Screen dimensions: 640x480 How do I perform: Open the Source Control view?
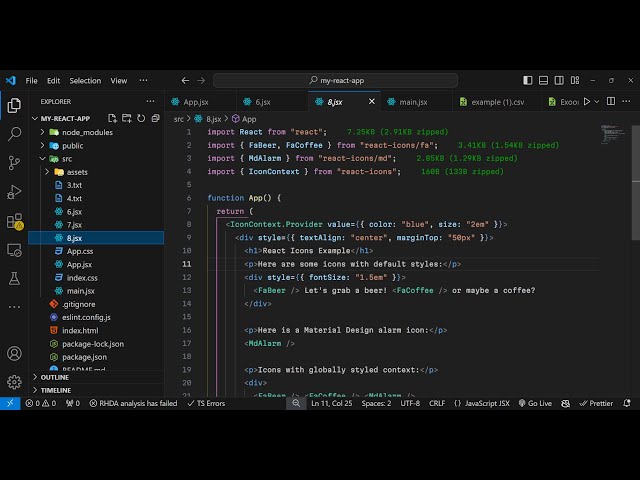[14, 162]
